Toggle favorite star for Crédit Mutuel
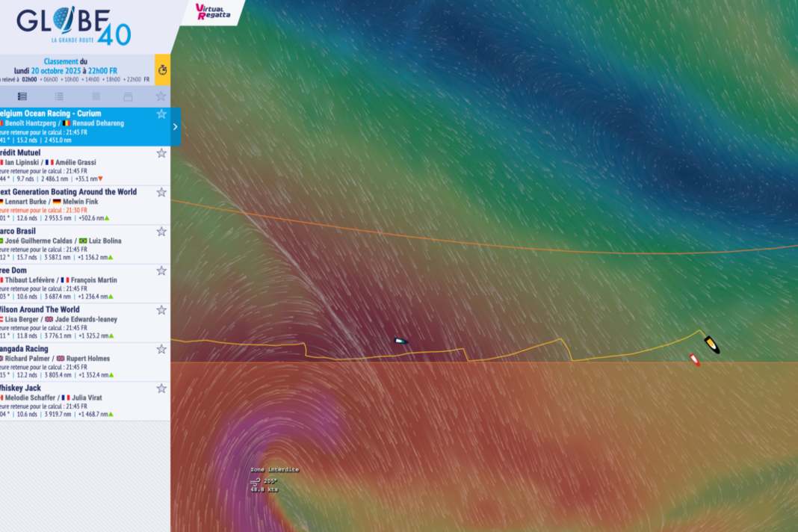Image resolution: width=798 pixels, height=532 pixels. (x=161, y=153)
